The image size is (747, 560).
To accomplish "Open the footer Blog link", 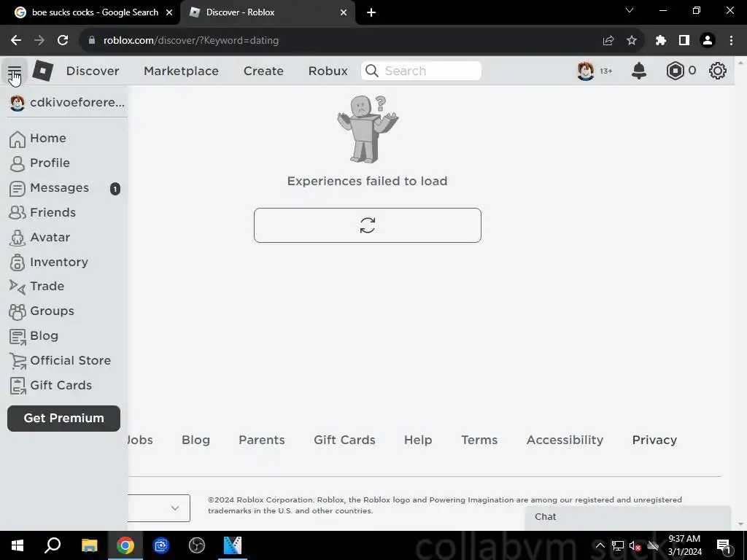I will tap(196, 440).
